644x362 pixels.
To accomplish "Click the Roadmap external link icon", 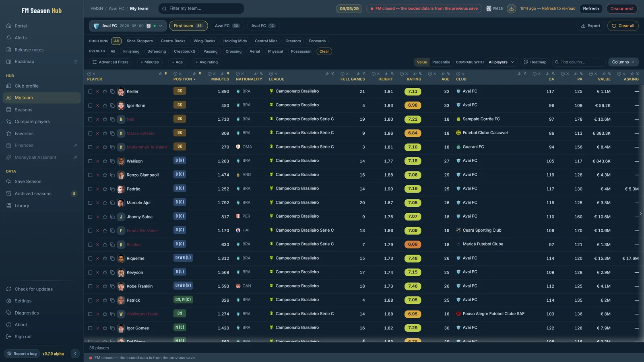I will click(75, 62).
